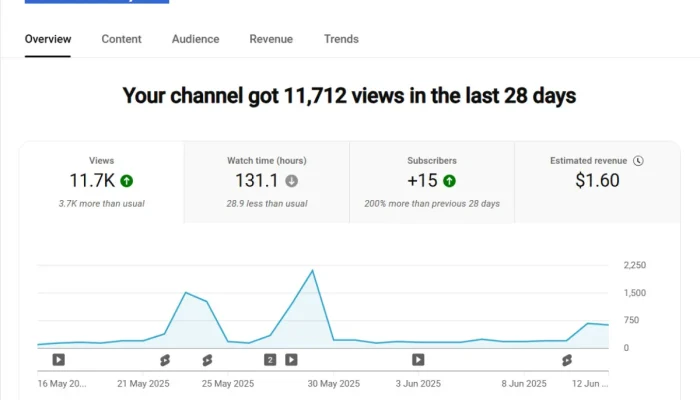The height and width of the screenshot is (400, 700).
Task: Click the chart peak near 30 May 2025
Action: click(312, 271)
